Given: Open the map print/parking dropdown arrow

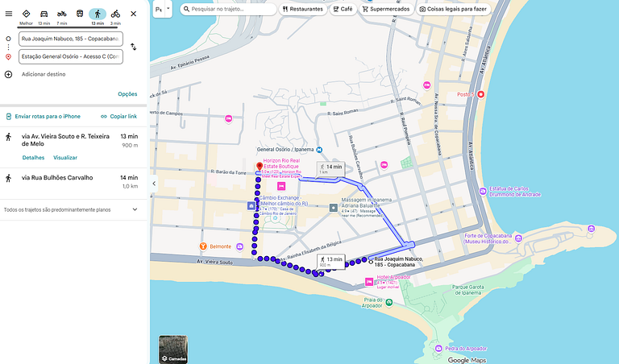Looking at the screenshot, I should coord(168,9).
